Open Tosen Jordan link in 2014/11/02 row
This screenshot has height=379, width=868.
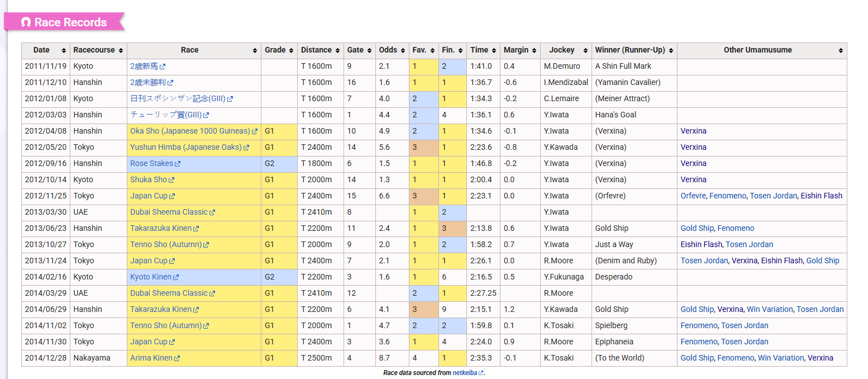click(x=745, y=325)
